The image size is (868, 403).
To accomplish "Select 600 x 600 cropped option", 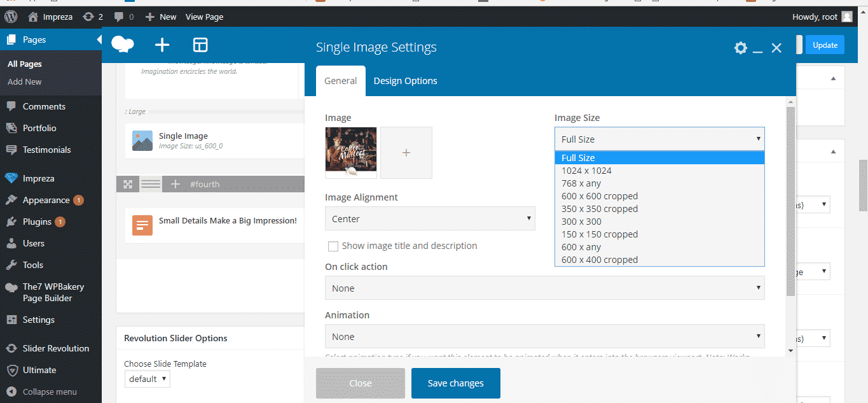I will 659,196.
